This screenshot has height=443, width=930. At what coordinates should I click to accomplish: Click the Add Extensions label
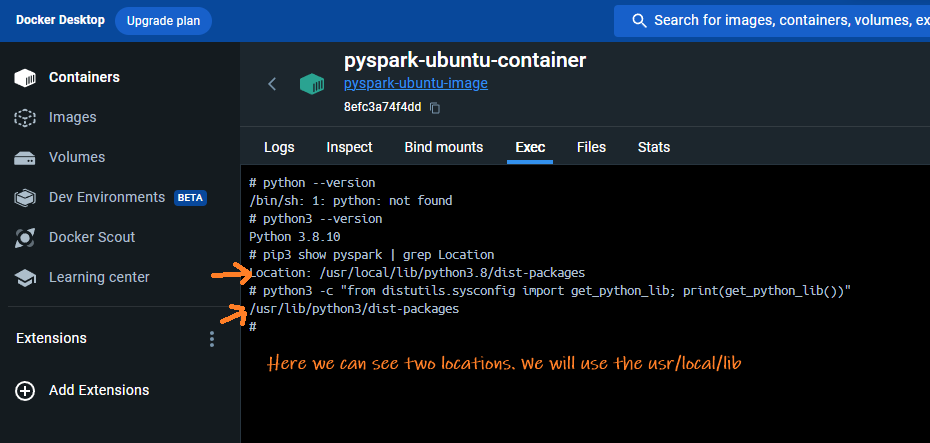click(x=99, y=390)
